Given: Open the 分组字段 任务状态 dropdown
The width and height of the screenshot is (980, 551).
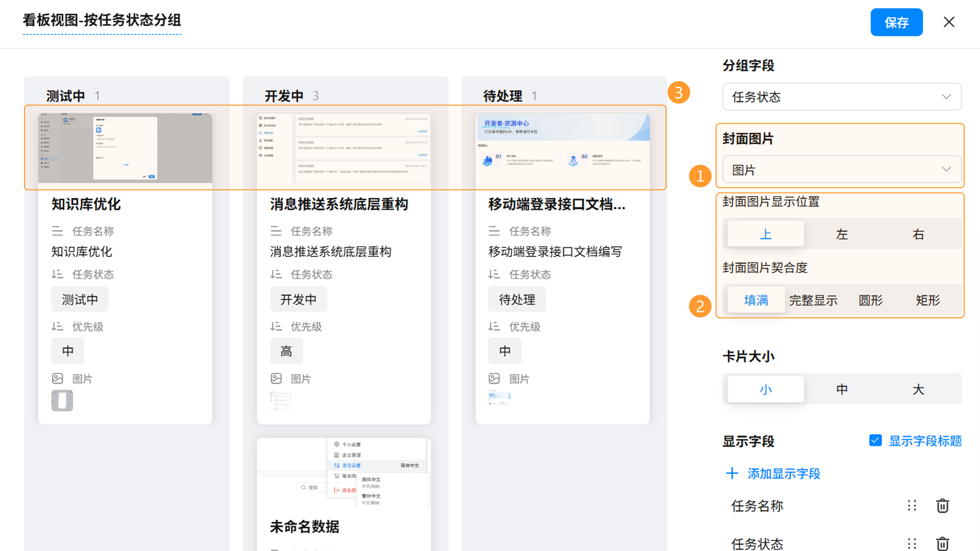Looking at the screenshot, I should (841, 97).
